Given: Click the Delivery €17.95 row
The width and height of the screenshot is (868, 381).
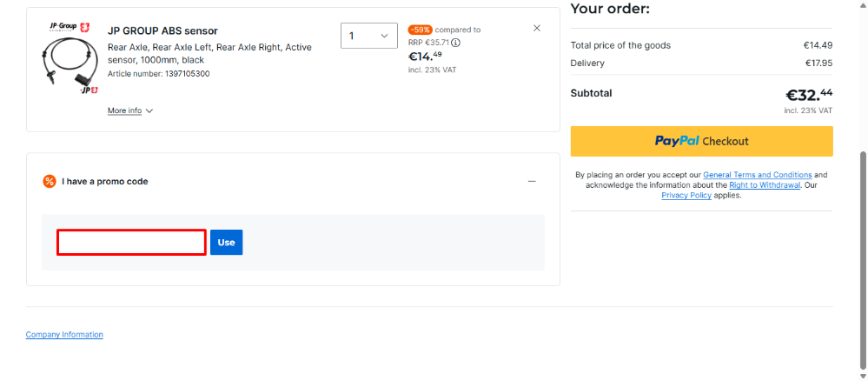Looking at the screenshot, I should pos(701,63).
